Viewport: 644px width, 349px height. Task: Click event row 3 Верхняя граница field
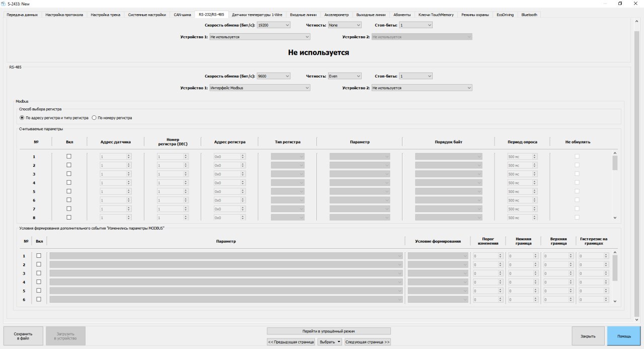pos(558,273)
